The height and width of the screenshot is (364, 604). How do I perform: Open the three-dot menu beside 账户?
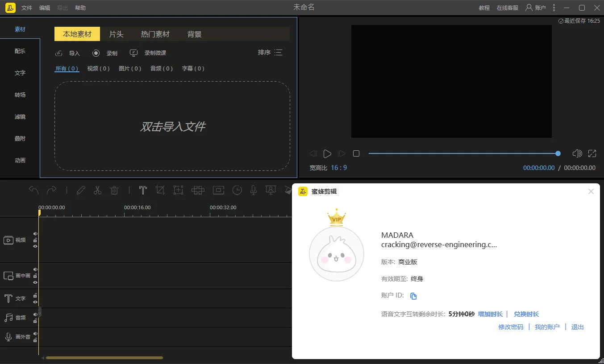click(x=554, y=8)
